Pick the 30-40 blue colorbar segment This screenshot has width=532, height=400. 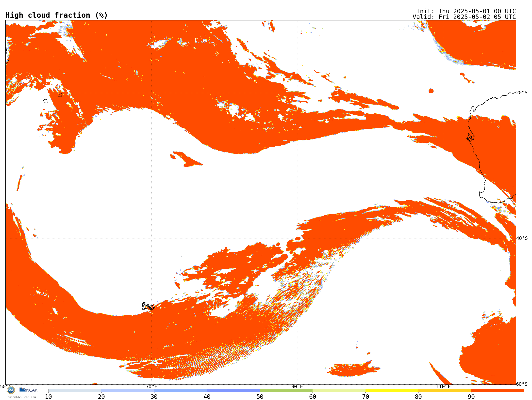181,391
